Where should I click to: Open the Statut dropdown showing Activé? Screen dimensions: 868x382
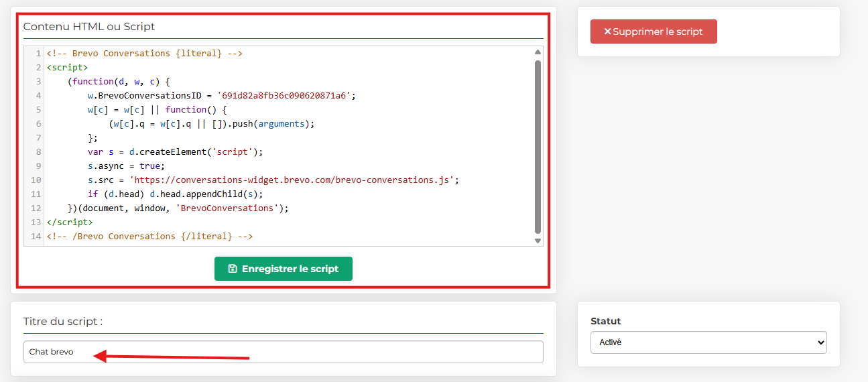click(x=708, y=342)
